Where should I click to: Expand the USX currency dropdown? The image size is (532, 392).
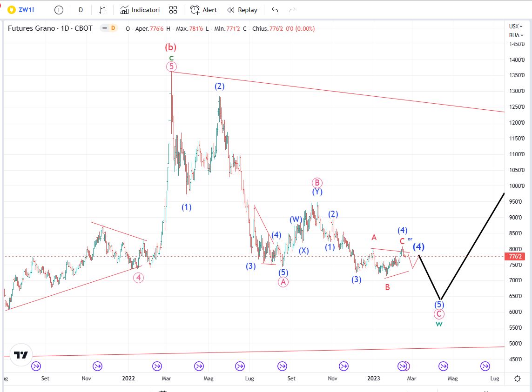coord(516,27)
